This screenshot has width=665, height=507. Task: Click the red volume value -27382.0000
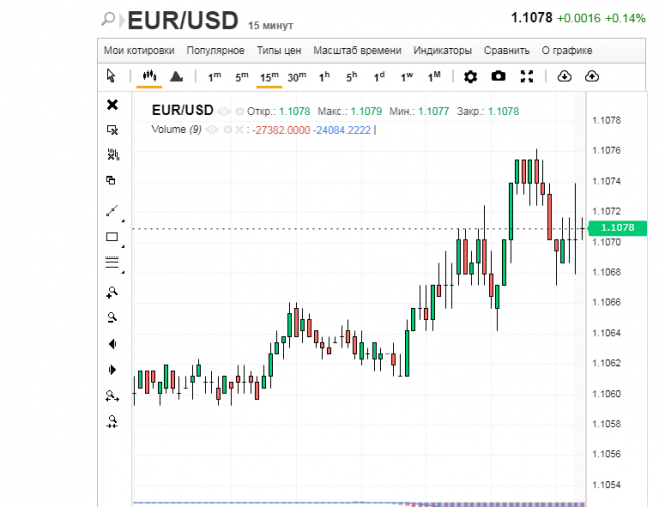pos(281,130)
